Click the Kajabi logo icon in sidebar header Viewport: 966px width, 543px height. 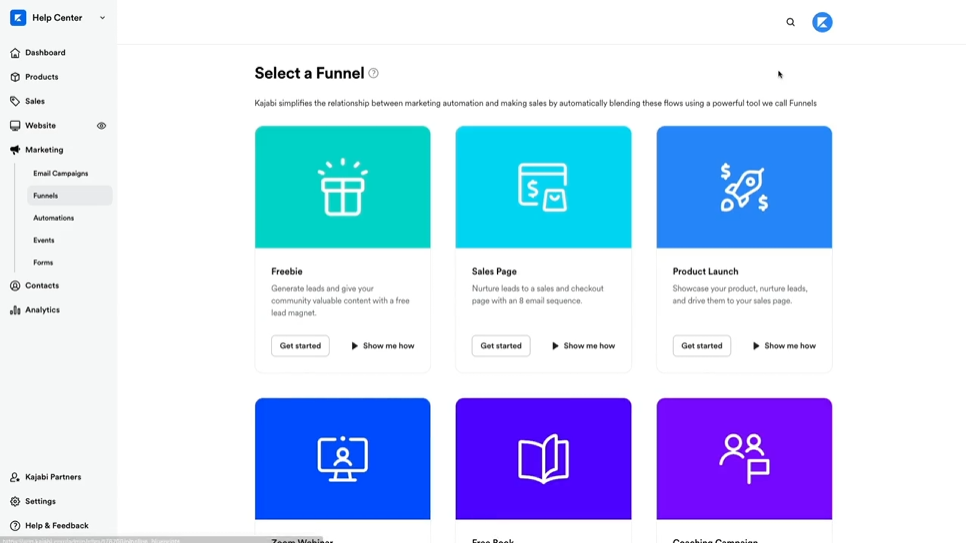pos(18,18)
